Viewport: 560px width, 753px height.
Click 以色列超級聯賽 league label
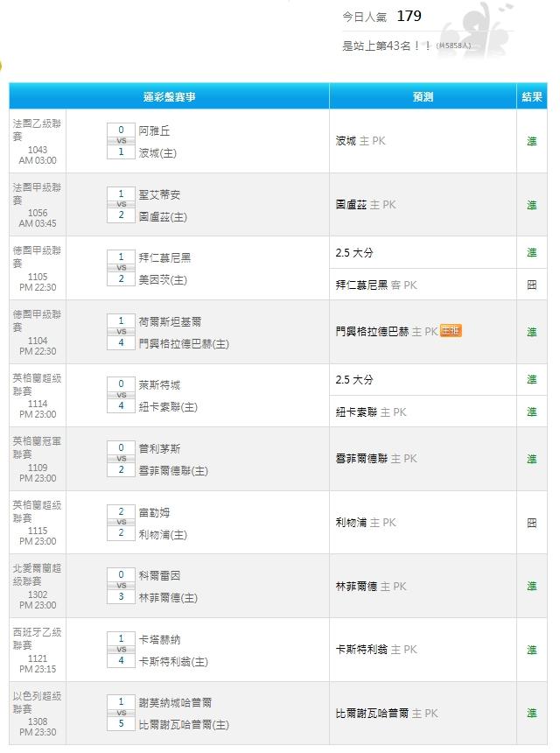(37, 702)
